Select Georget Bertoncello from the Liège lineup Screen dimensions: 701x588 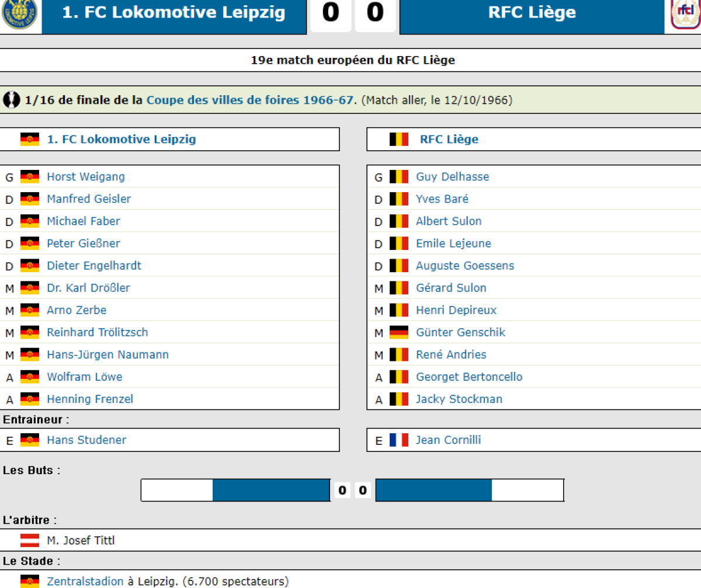(x=469, y=377)
